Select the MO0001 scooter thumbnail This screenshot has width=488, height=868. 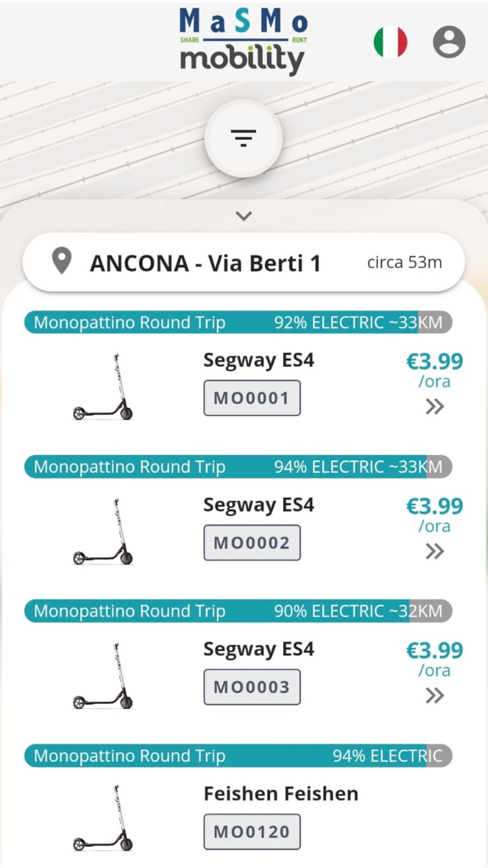point(103,387)
